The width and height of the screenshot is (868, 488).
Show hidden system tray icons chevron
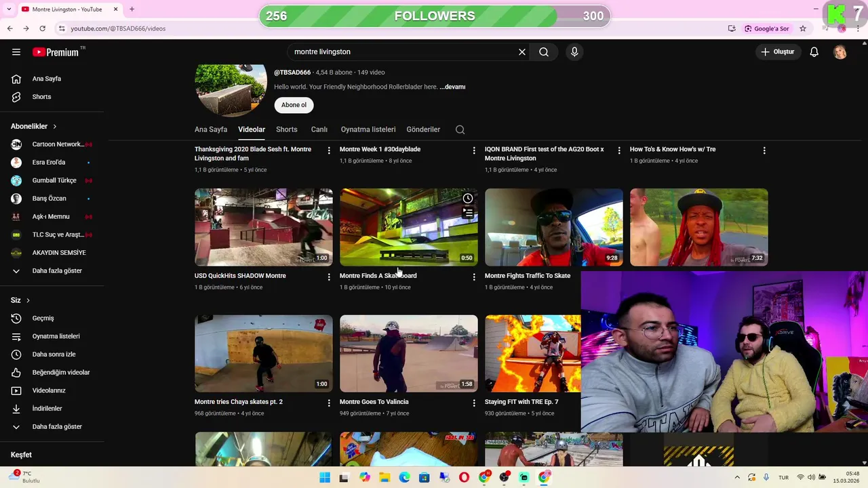pos(737,477)
